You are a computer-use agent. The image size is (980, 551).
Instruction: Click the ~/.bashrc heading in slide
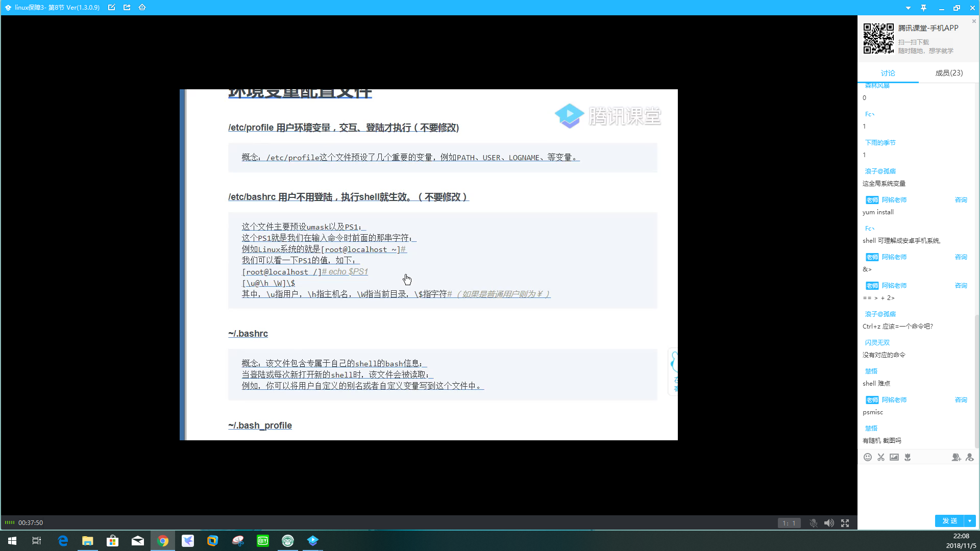click(248, 334)
